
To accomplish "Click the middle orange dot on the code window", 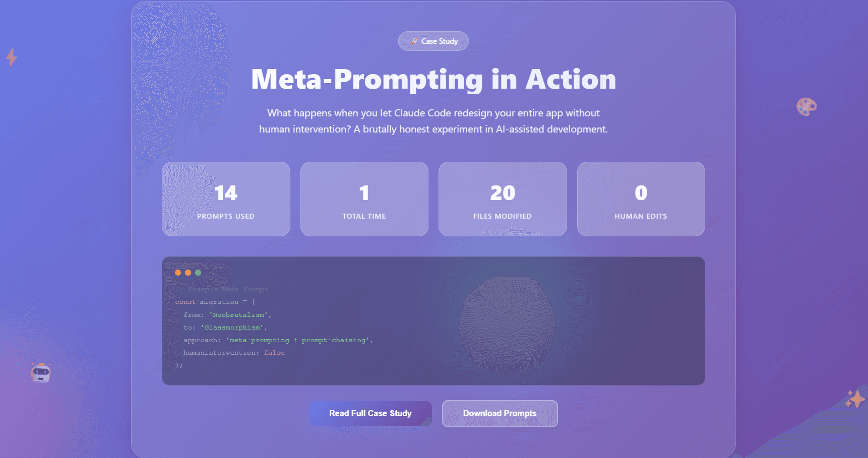I will pyautogui.click(x=188, y=272).
